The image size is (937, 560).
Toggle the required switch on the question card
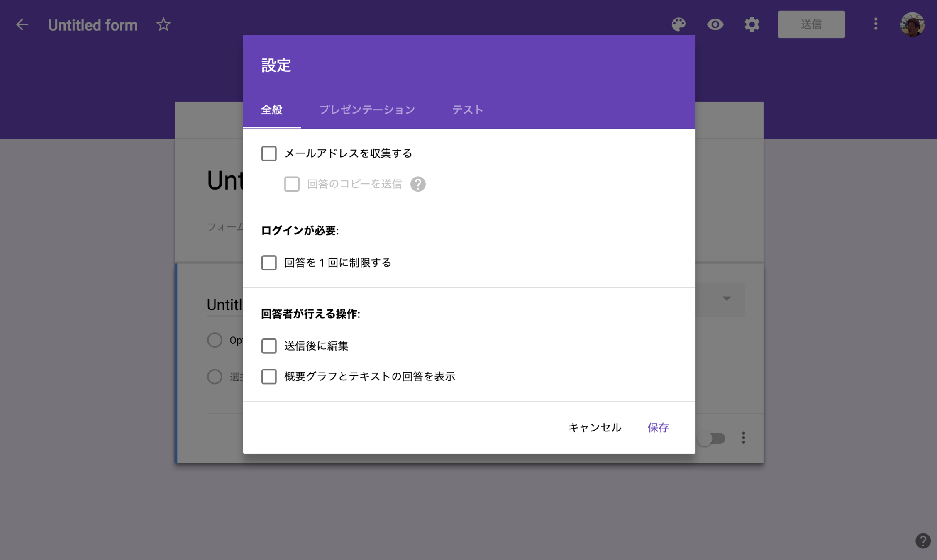[711, 438]
